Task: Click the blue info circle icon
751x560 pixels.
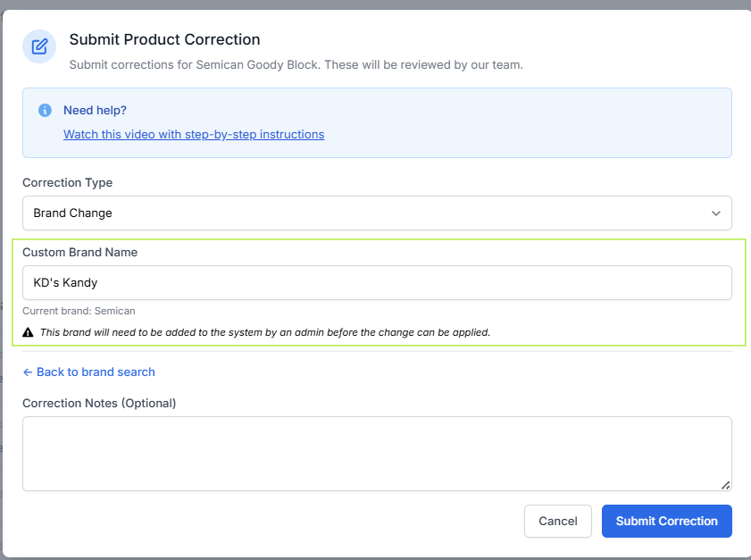Action: (45, 111)
